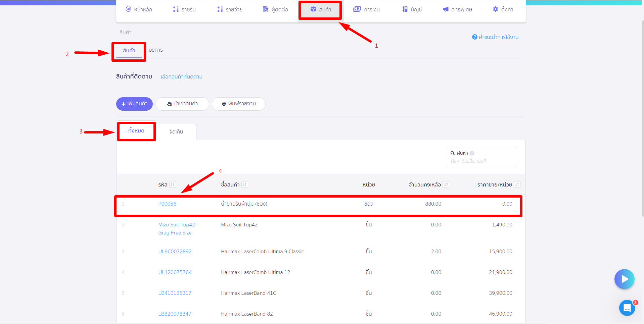Click the blue play video button

[x=625, y=279]
